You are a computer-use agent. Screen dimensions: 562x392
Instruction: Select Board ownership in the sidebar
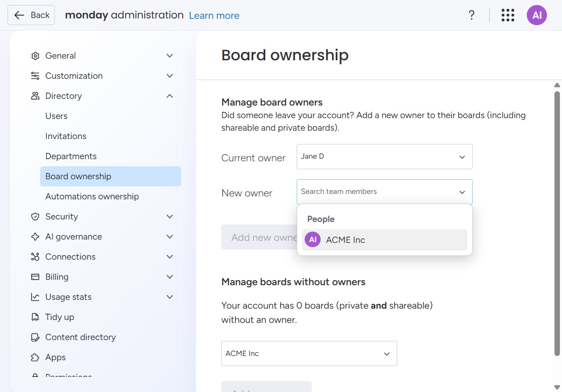[111, 176]
